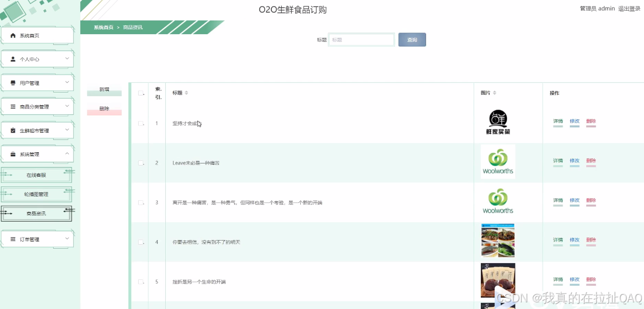Click the 鲜 logo thumbnail in row 1

[498, 123]
